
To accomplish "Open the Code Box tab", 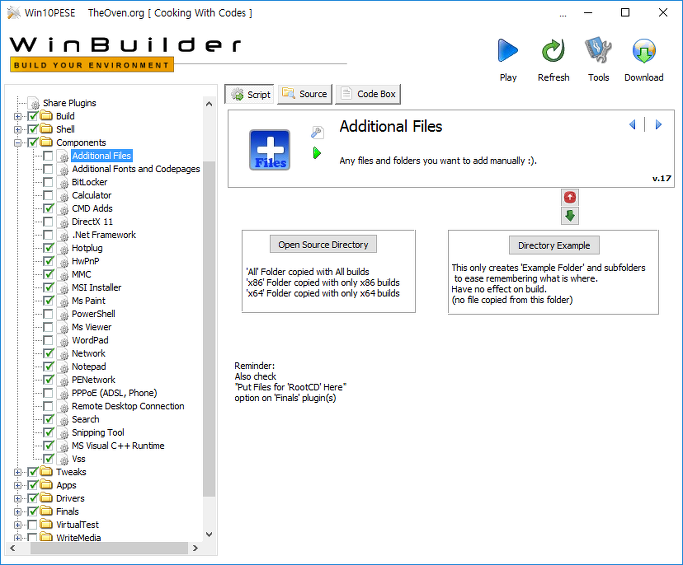I will click(368, 94).
